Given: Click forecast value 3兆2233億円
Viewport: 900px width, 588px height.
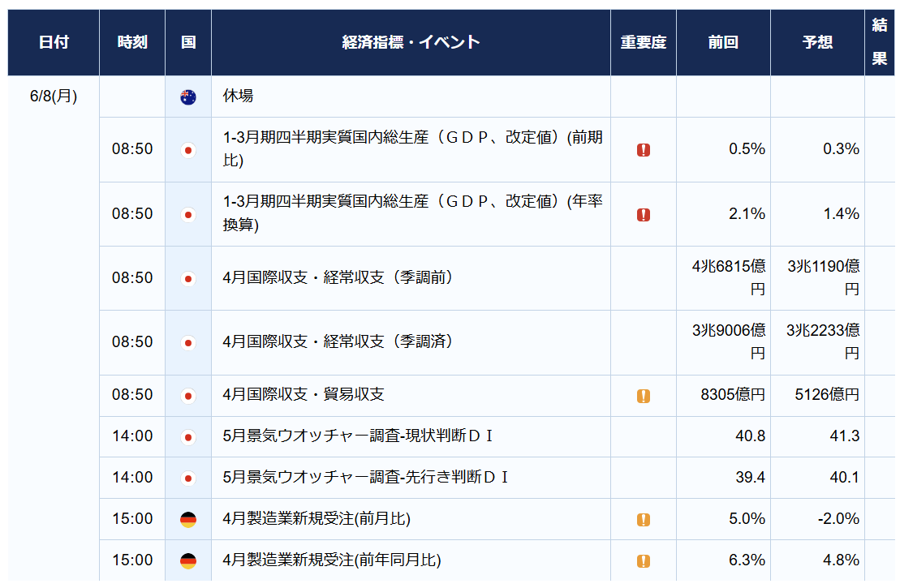Looking at the screenshot, I should click(823, 342).
